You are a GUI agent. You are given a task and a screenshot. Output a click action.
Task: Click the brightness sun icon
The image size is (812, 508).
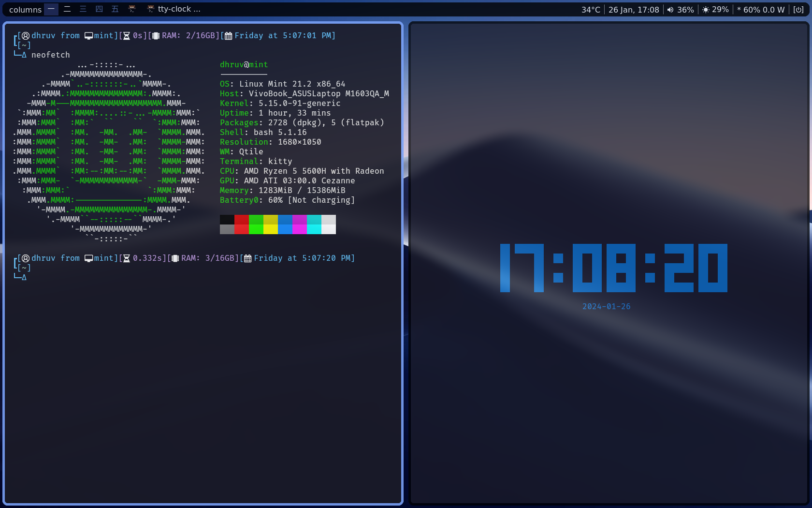coord(706,10)
